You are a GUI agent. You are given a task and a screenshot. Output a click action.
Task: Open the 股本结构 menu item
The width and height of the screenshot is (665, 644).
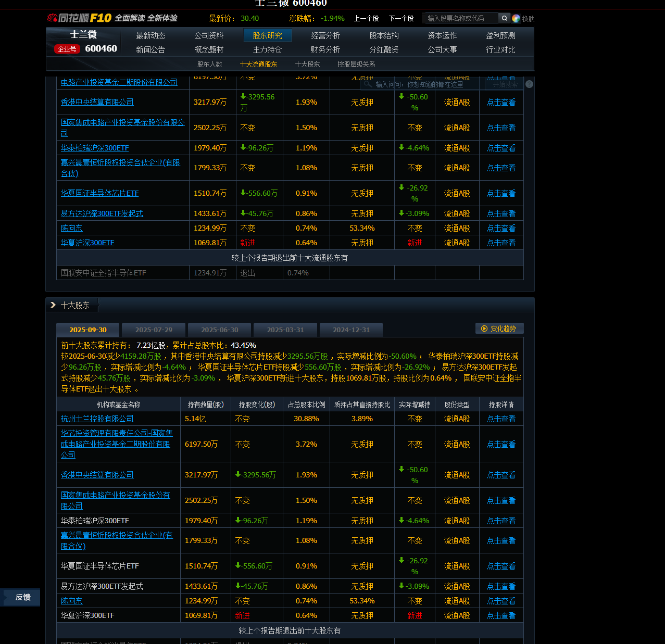[x=384, y=35]
